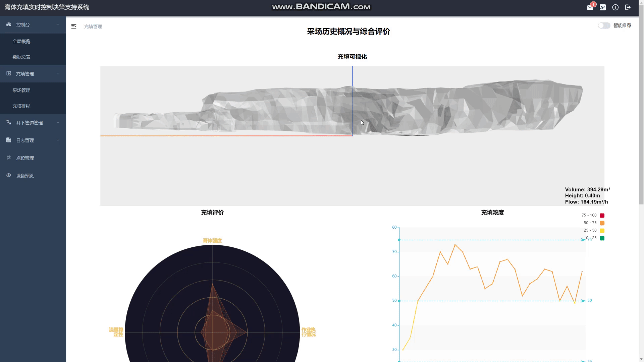Click the 流量稳定性 radar axis label
The width and height of the screenshot is (644, 362).
click(116, 332)
